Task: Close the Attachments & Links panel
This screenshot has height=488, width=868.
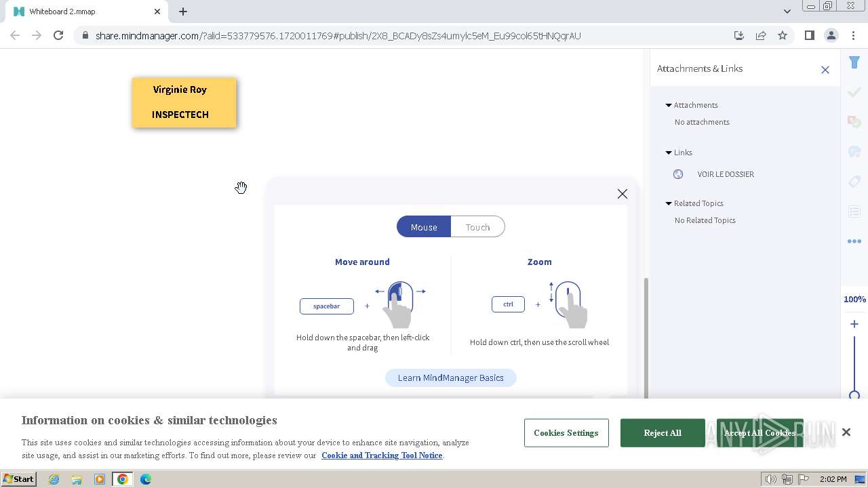Action: point(825,69)
